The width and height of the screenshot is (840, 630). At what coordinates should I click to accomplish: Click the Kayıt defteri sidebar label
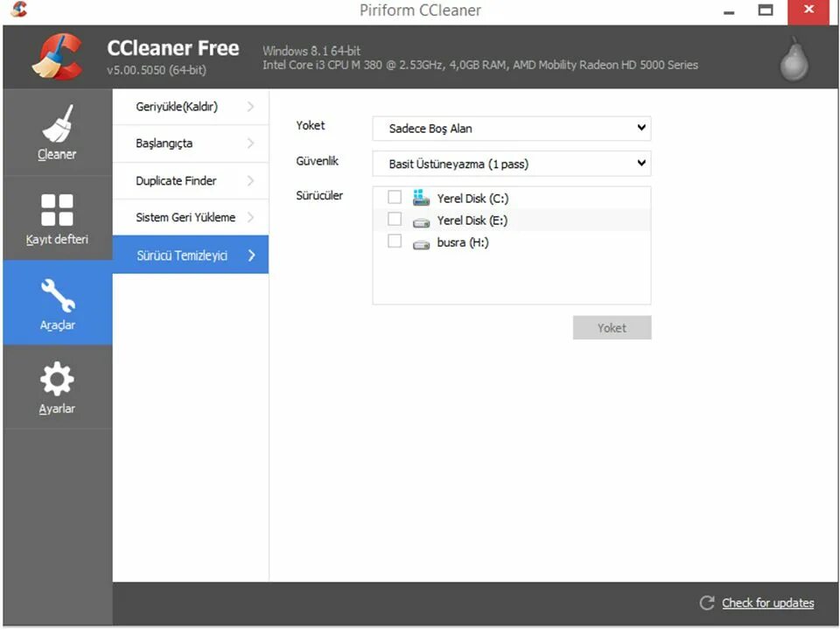click(x=57, y=240)
